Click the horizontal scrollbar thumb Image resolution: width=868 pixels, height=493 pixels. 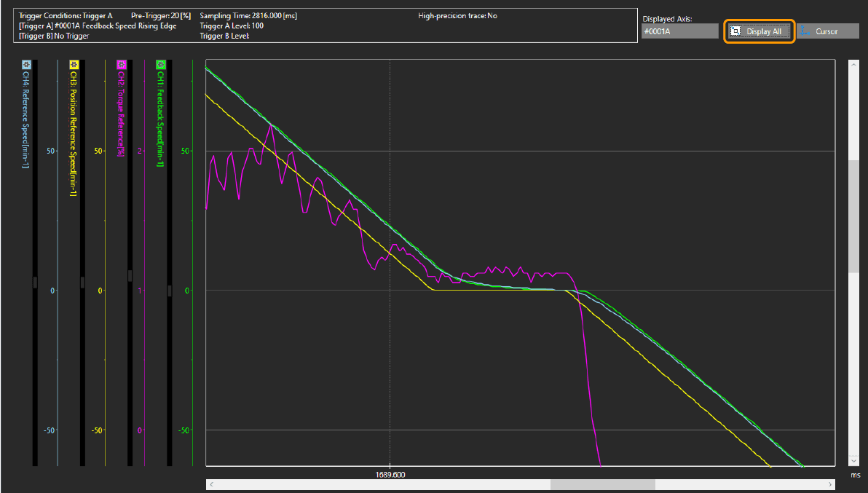[x=602, y=484]
